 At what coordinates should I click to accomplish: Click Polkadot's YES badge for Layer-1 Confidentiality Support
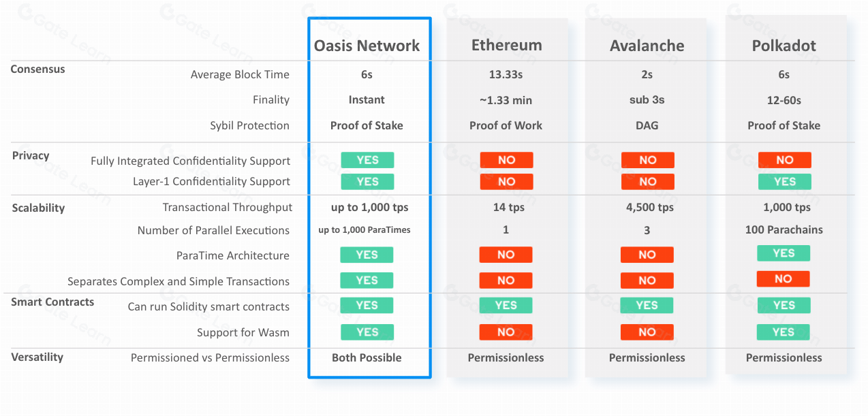tap(784, 182)
